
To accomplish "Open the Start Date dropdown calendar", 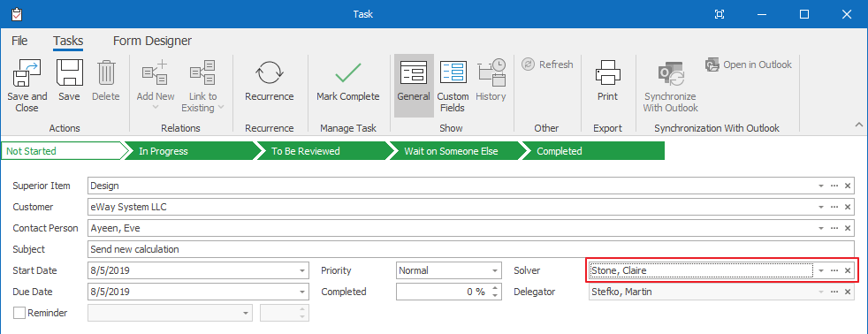I will pos(302,271).
